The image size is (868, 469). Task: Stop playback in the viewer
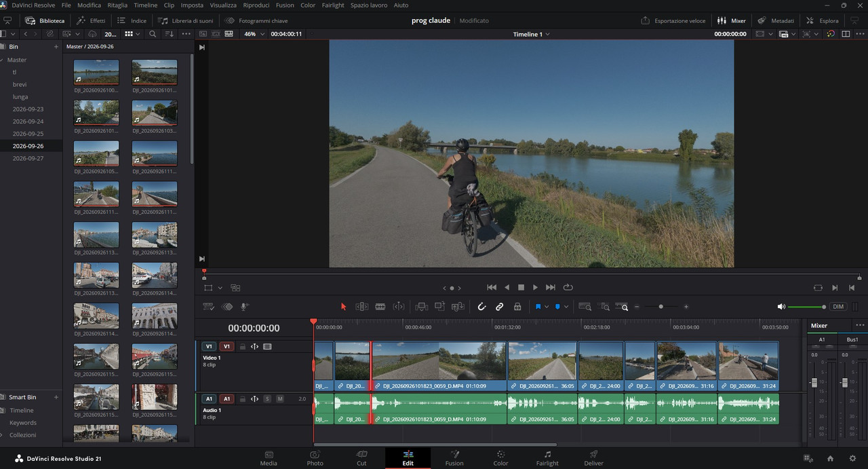(x=521, y=288)
